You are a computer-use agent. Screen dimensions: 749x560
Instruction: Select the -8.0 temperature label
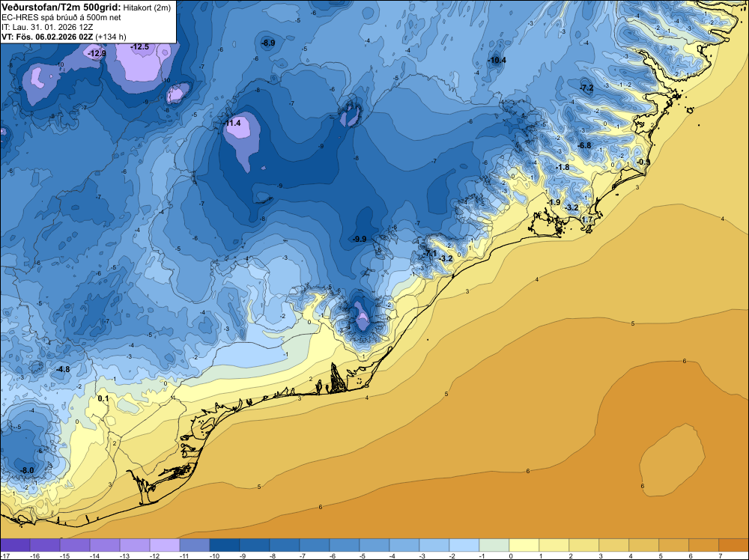tap(27, 471)
